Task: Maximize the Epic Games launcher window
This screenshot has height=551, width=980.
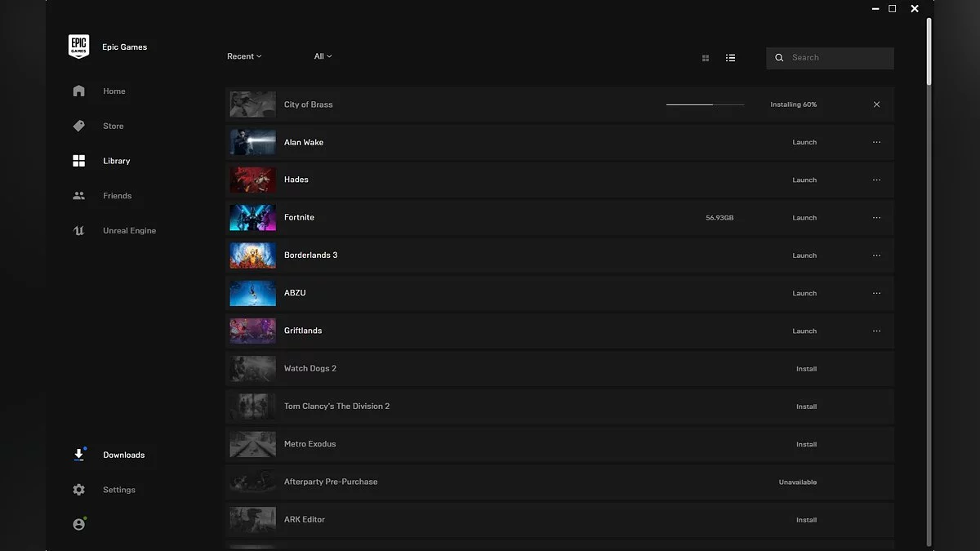Action: (893, 8)
